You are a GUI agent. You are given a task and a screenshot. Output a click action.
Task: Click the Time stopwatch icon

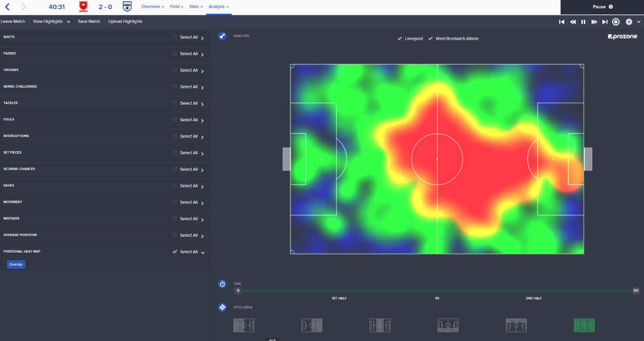(222, 284)
